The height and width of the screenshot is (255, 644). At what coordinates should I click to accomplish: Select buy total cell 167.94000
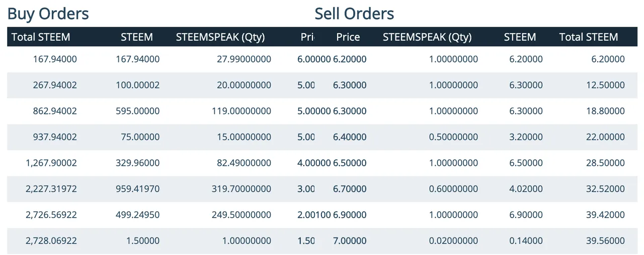55,59
